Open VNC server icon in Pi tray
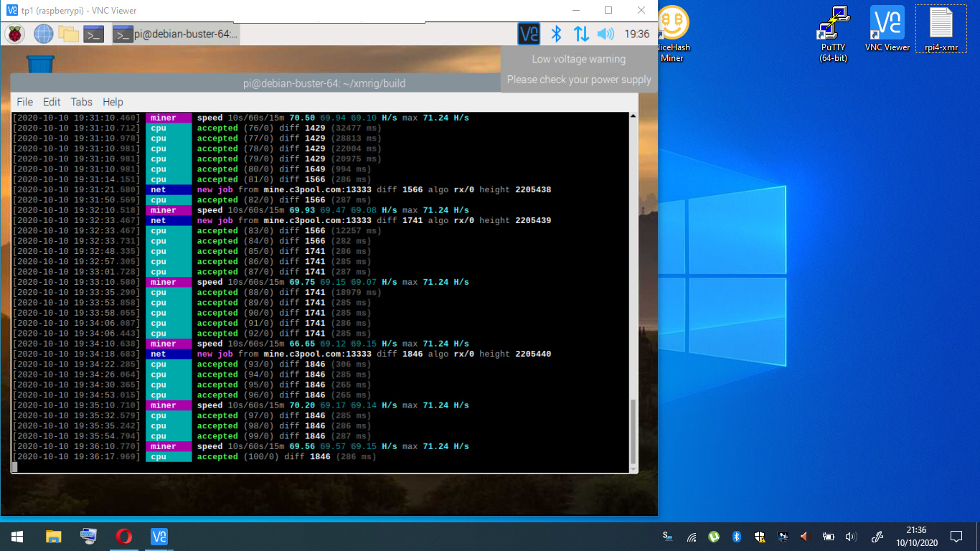Viewport: 980px width, 551px height. 529,34
